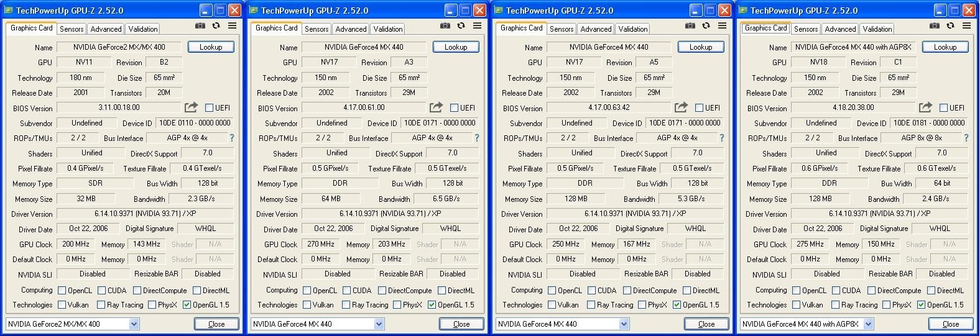Open hamburger menu in revision A3 GeForce4 window

tap(477, 26)
